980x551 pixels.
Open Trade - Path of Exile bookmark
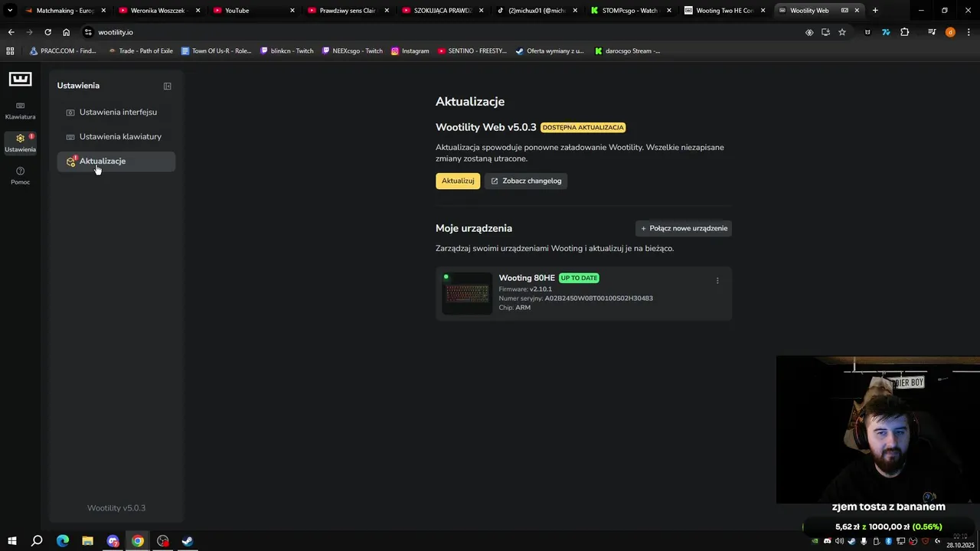[x=140, y=51]
